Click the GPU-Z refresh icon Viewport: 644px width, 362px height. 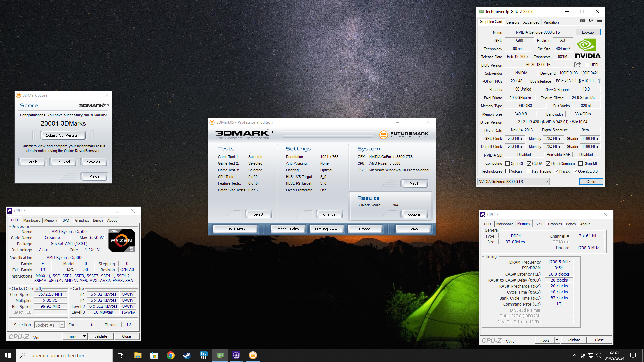[x=591, y=21]
